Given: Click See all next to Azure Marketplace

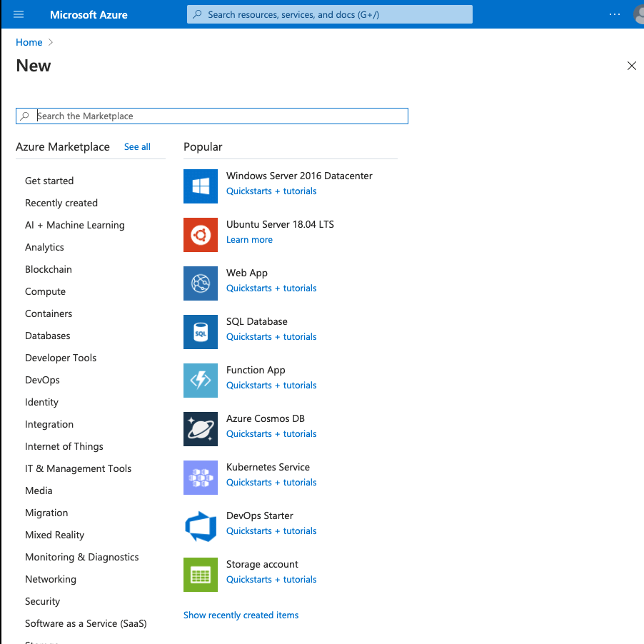Looking at the screenshot, I should (137, 147).
